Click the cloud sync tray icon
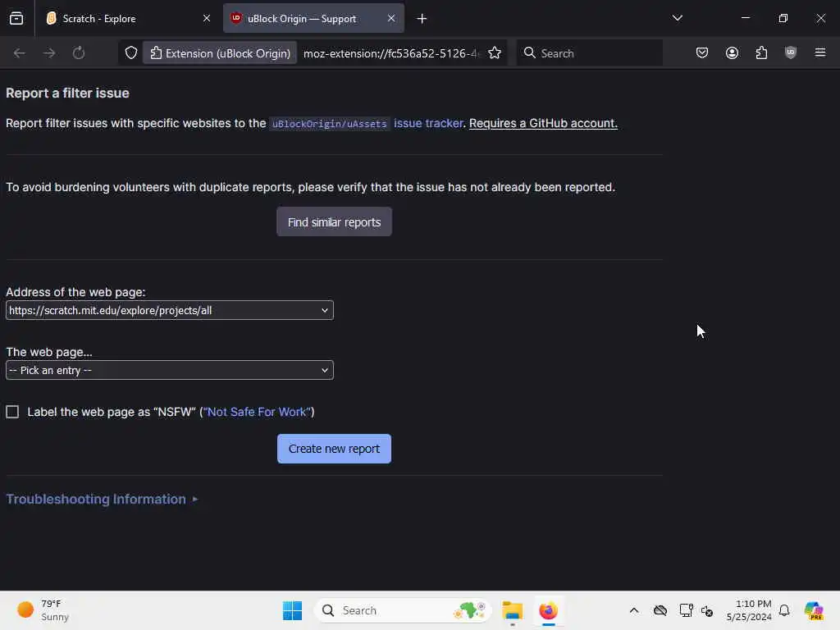This screenshot has width=840, height=630. click(660, 610)
